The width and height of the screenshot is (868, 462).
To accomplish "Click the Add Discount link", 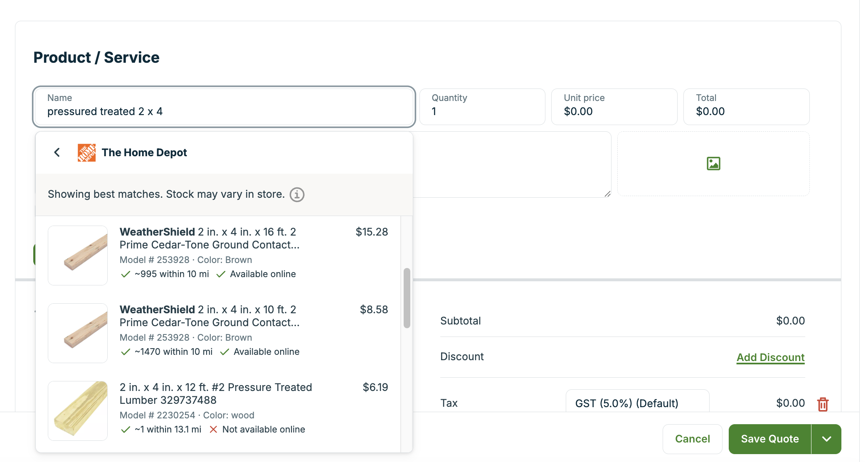I will (770, 357).
